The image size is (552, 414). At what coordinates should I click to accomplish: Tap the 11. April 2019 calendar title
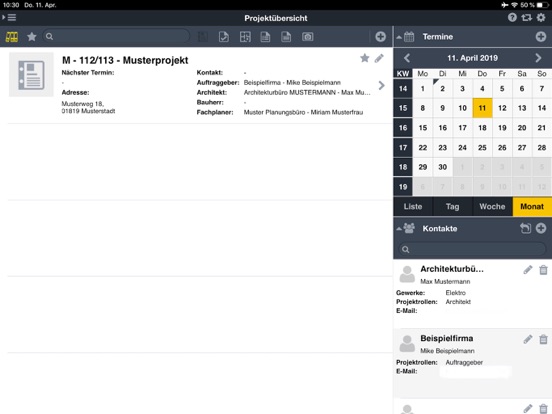472,58
